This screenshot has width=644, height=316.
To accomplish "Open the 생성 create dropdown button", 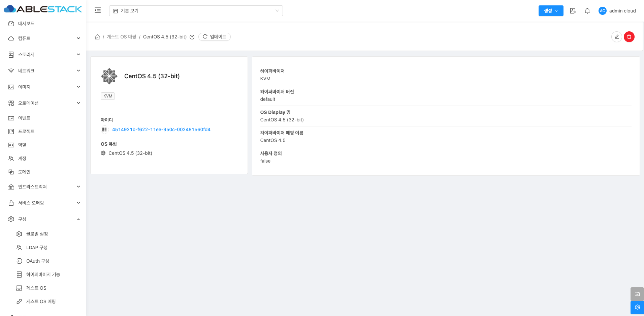I will 551,11.
